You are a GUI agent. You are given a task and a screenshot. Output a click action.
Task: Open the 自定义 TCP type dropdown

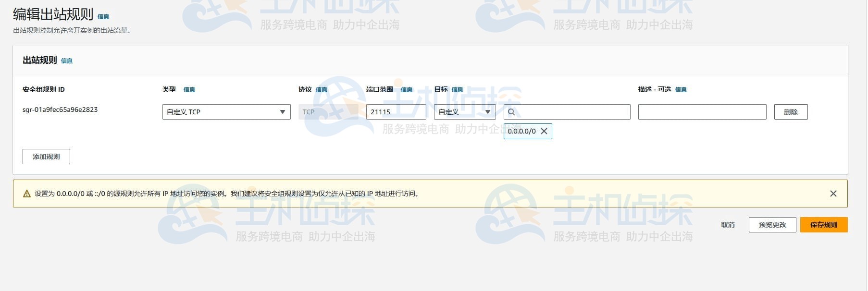click(226, 112)
